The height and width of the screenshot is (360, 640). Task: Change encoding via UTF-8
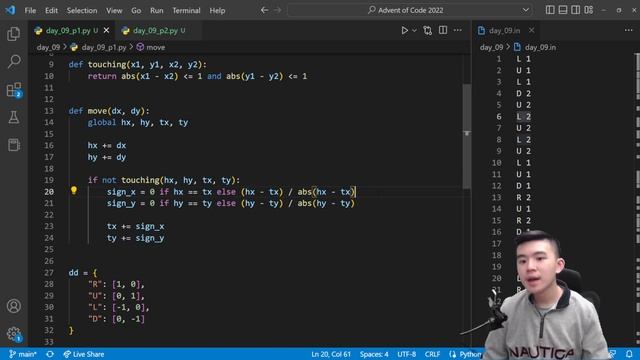[x=407, y=354]
